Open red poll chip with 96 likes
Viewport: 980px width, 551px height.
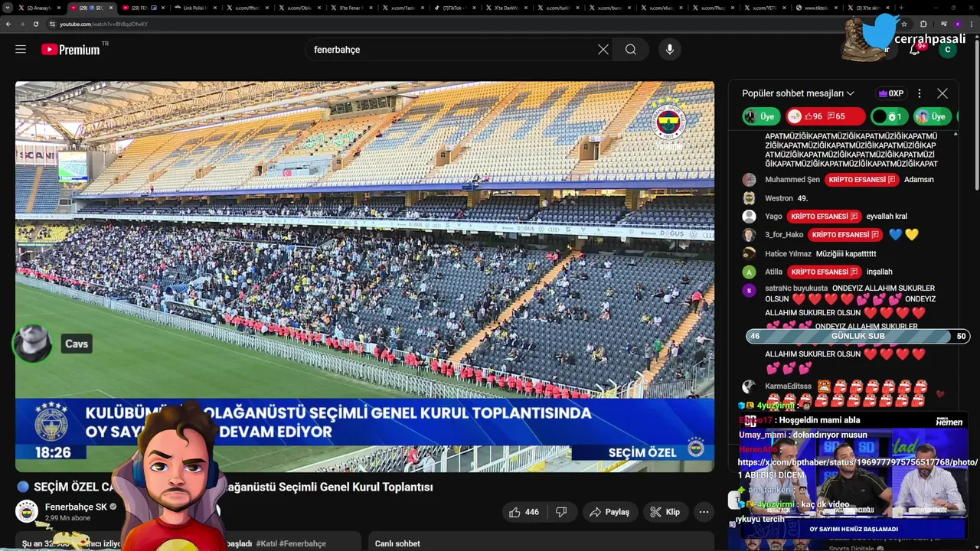coord(825,116)
